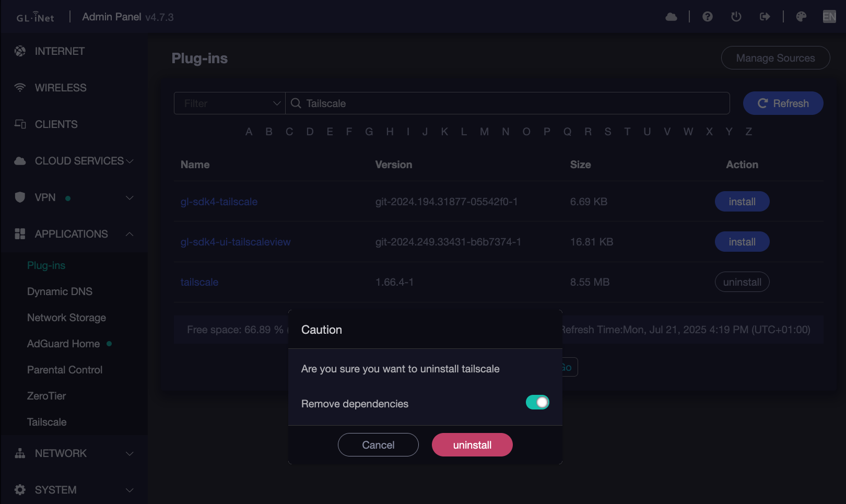Open ZeroTier page
Screen dimensions: 846x504
(x=46, y=396)
